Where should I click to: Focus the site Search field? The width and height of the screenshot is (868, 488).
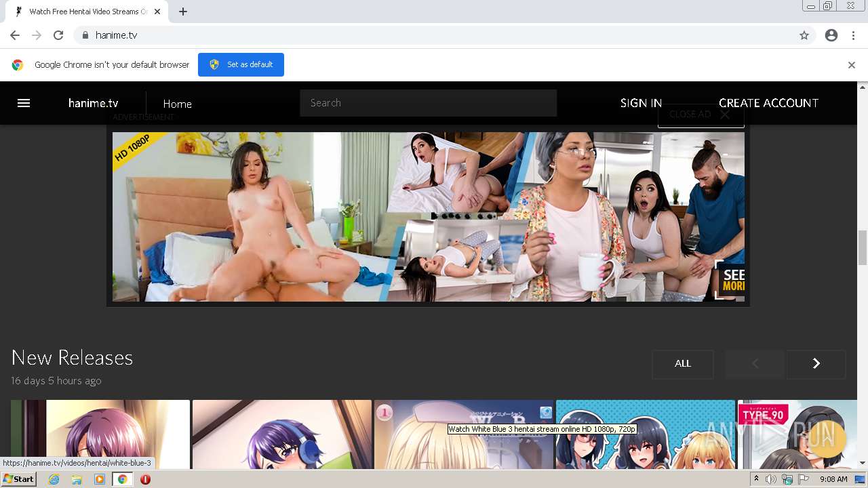[429, 103]
